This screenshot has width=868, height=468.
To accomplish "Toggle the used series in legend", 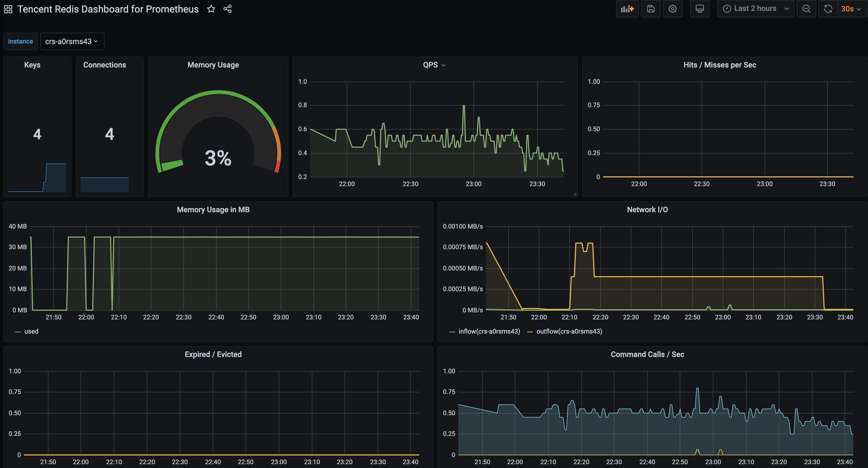I will point(31,331).
